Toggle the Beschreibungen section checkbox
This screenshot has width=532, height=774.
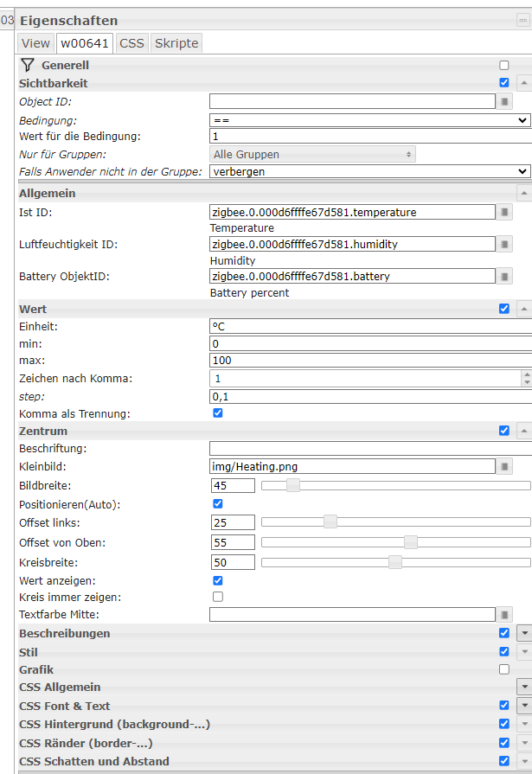click(503, 633)
